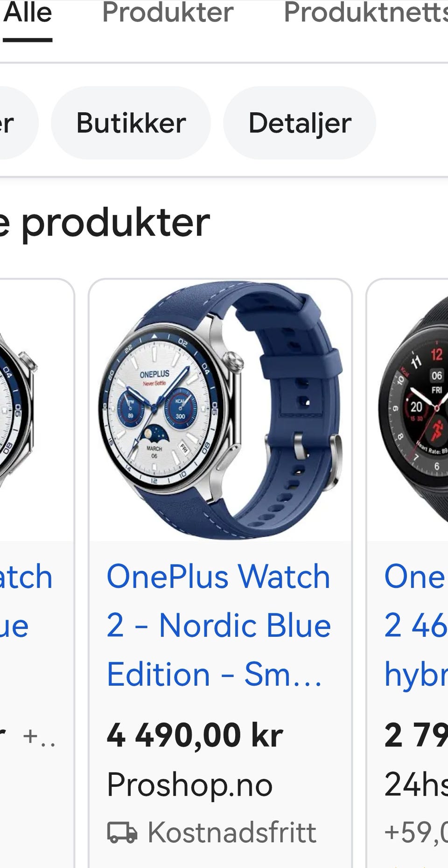448x868 pixels.
Task: Tap the Kostnadsfritt shipping label
Action: coord(232,833)
